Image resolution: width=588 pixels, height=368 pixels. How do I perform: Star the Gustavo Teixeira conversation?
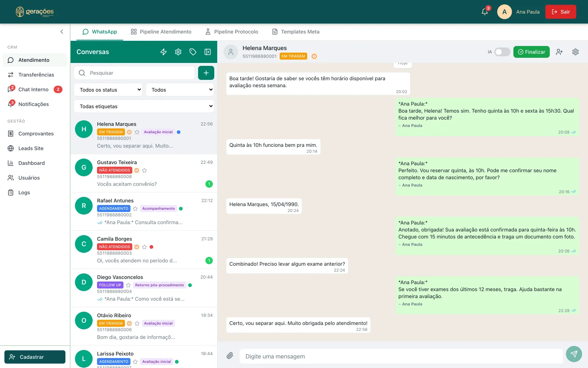coord(144,170)
